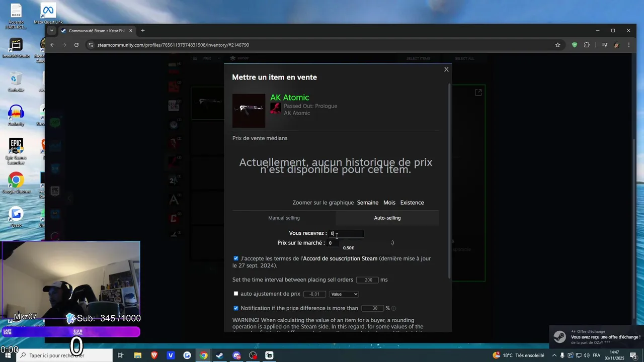This screenshot has height=362, width=644.
Task: Launch Audacity from desktop
Action: tap(16, 116)
